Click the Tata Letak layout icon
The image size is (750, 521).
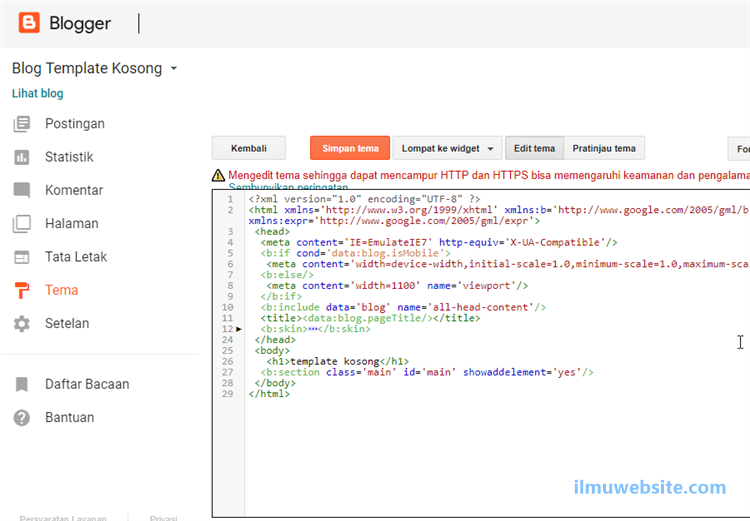click(x=22, y=257)
